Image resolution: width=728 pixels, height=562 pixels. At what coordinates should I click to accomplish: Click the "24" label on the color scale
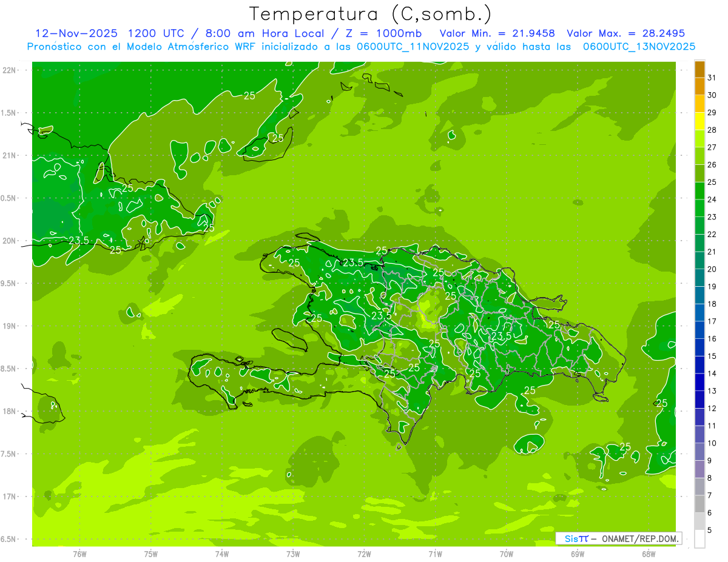click(x=712, y=199)
